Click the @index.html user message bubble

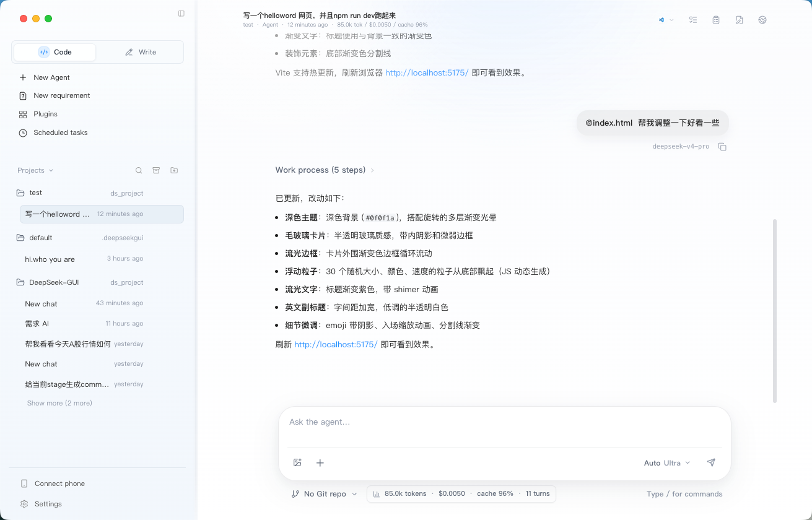653,123
